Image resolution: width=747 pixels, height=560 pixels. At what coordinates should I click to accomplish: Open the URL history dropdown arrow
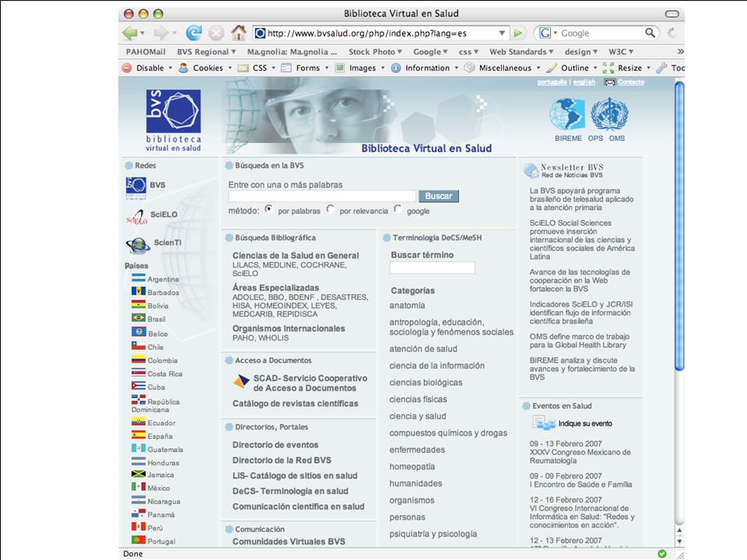coord(502,33)
